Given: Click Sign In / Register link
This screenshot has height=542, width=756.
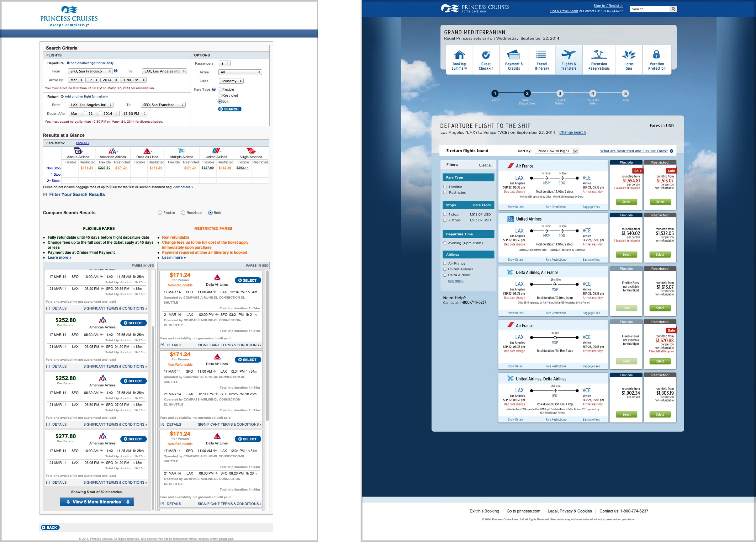Looking at the screenshot, I should 608,6.
